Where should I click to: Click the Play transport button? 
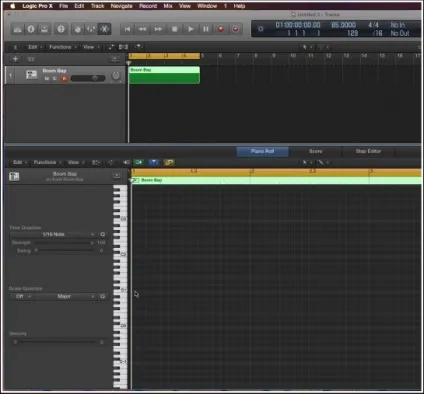190,29
